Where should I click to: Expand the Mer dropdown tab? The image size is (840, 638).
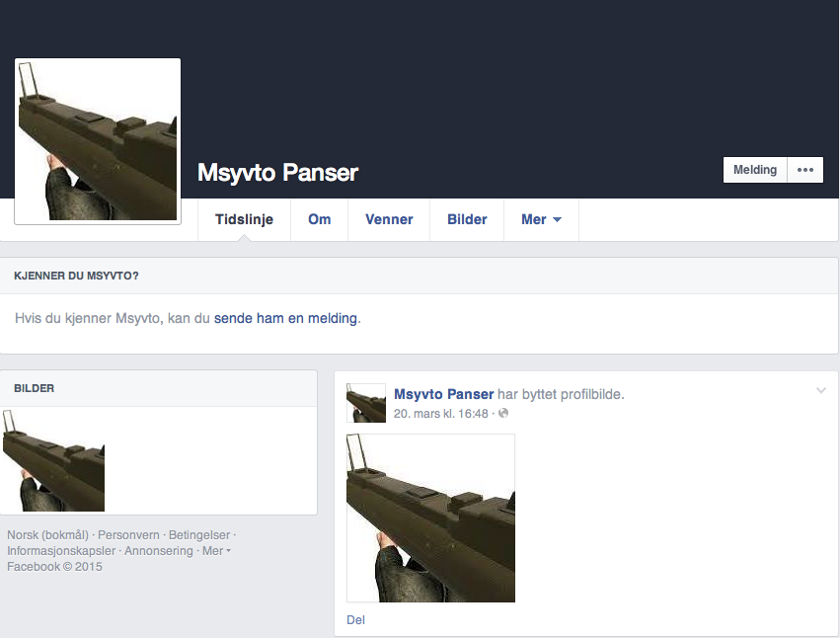(x=541, y=220)
